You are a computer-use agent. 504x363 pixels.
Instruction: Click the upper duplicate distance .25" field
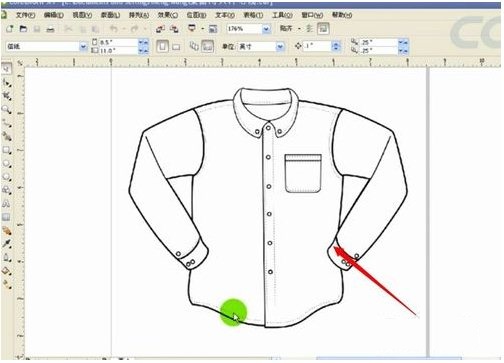[x=379, y=42]
